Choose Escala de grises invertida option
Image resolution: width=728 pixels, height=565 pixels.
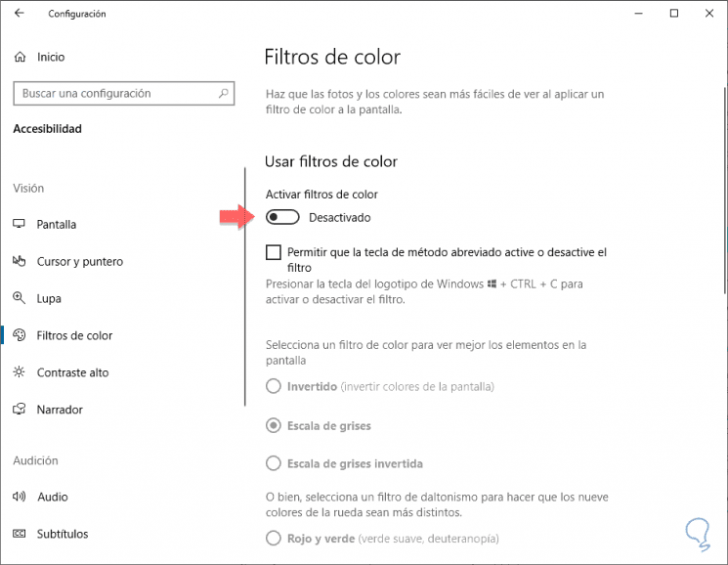274,463
